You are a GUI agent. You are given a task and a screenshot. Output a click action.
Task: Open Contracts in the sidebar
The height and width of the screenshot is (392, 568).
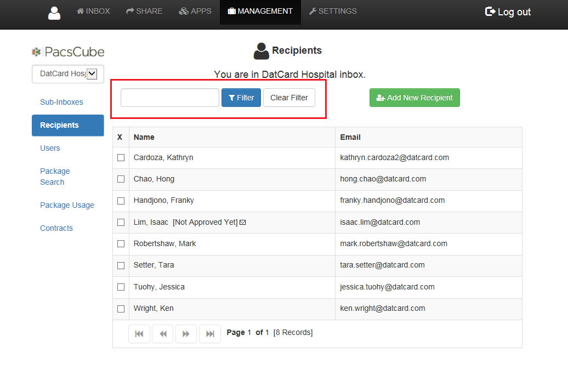coord(56,228)
